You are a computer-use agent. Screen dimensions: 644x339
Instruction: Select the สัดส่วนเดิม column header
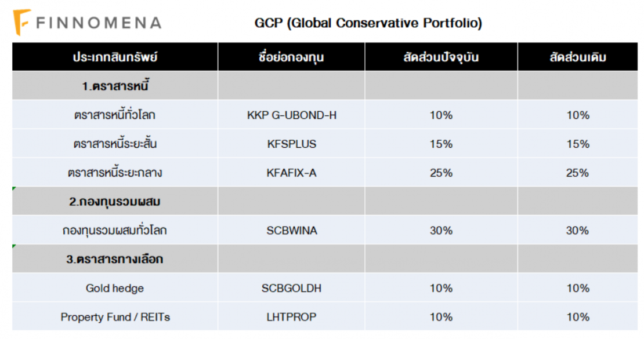[x=578, y=57]
